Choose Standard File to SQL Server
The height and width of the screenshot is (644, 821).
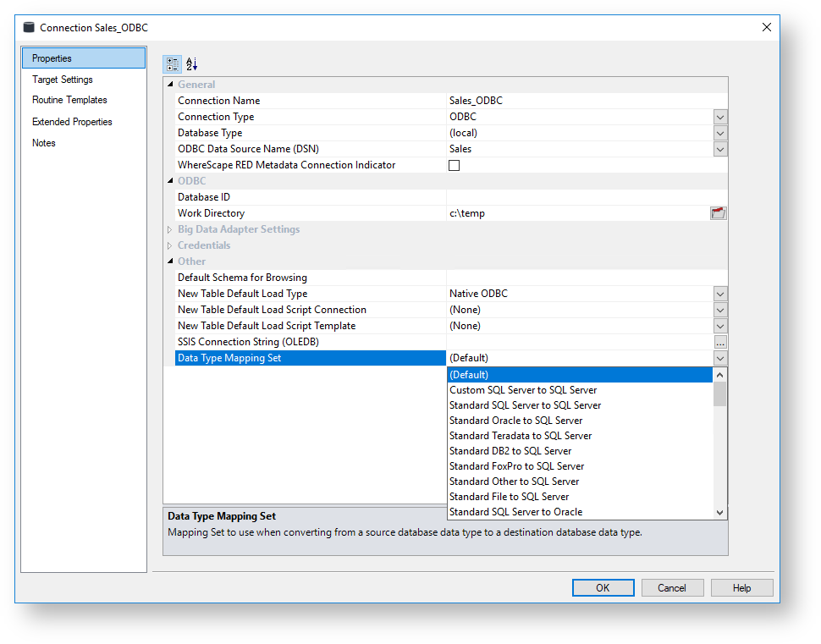(580, 497)
